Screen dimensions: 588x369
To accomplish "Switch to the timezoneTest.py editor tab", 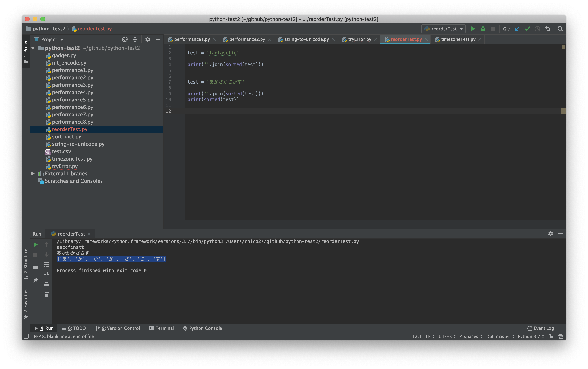I will 458,39.
